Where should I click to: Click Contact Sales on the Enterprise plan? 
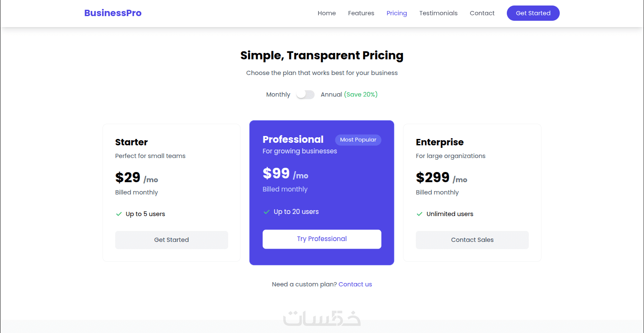pyautogui.click(x=472, y=240)
